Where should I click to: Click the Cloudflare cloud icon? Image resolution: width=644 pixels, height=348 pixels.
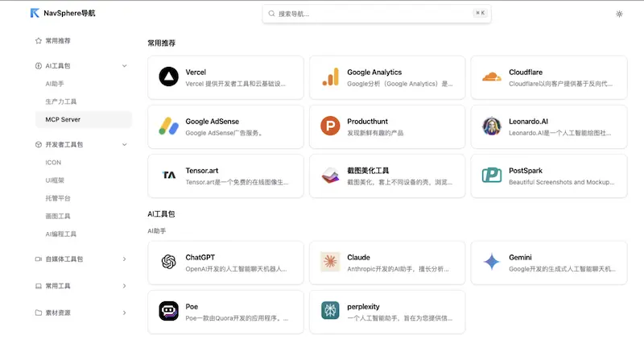[x=492, y=77]
